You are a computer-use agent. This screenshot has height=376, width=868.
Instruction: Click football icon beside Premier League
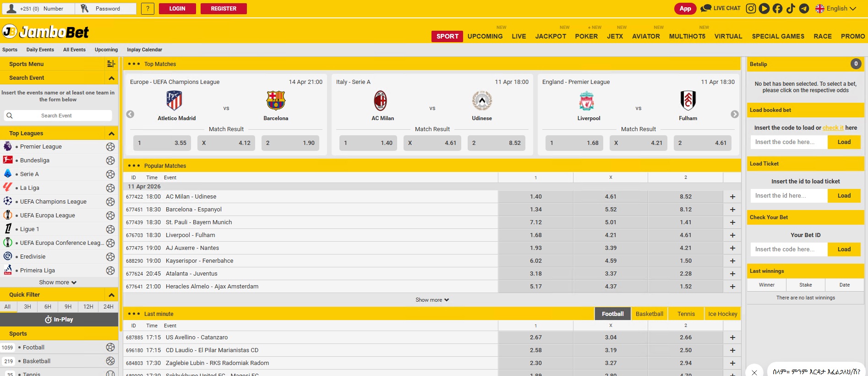[x=110, y=147]
